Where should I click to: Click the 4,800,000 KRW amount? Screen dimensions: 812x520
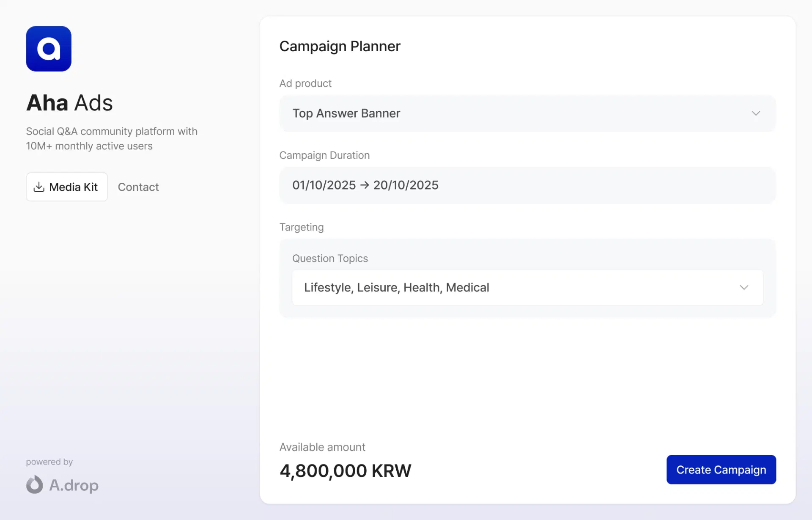[x=345, y=470]
